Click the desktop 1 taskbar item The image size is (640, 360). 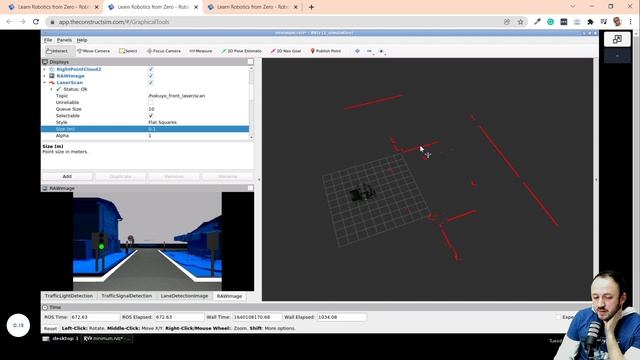point(61,339)
